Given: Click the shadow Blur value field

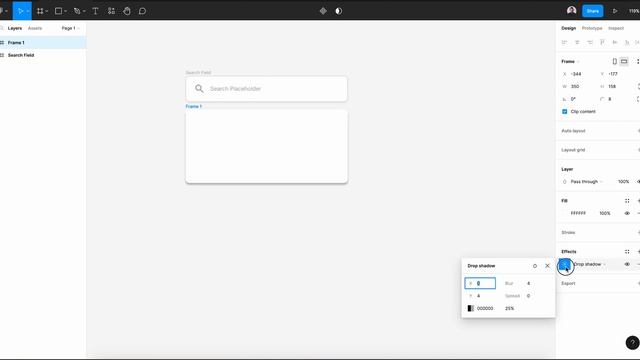Looking at the screenshot, I should point(528,283).
